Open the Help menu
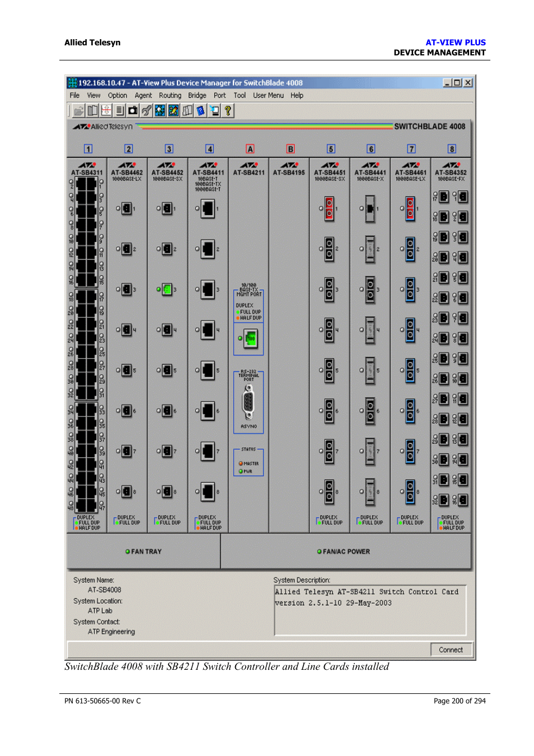Viewport: 534px width, 756px height. click(297, 96)
